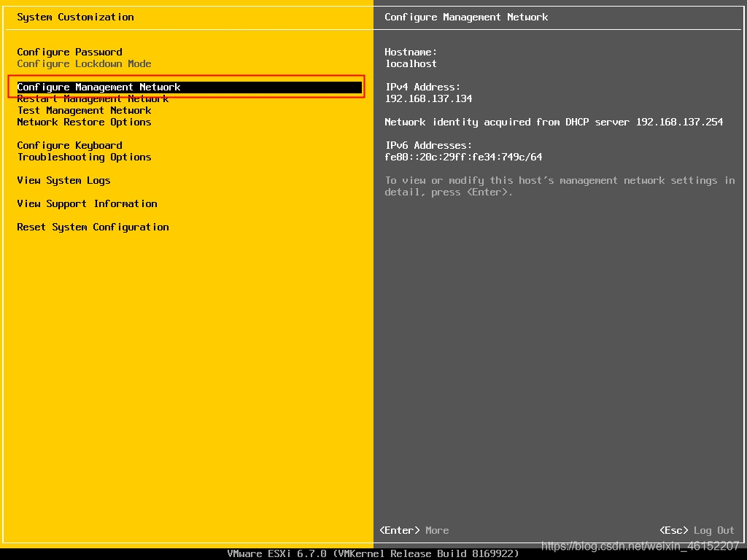Open Configure Management Network item

(98, 87)
